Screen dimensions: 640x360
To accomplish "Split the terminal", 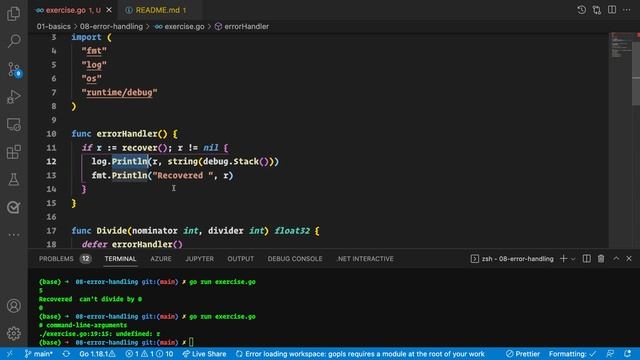I will point(587,259).
